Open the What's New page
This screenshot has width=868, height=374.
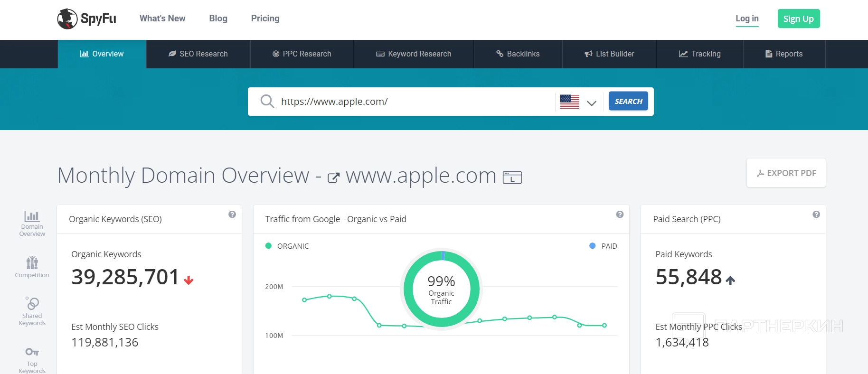(x=162, y=19)
